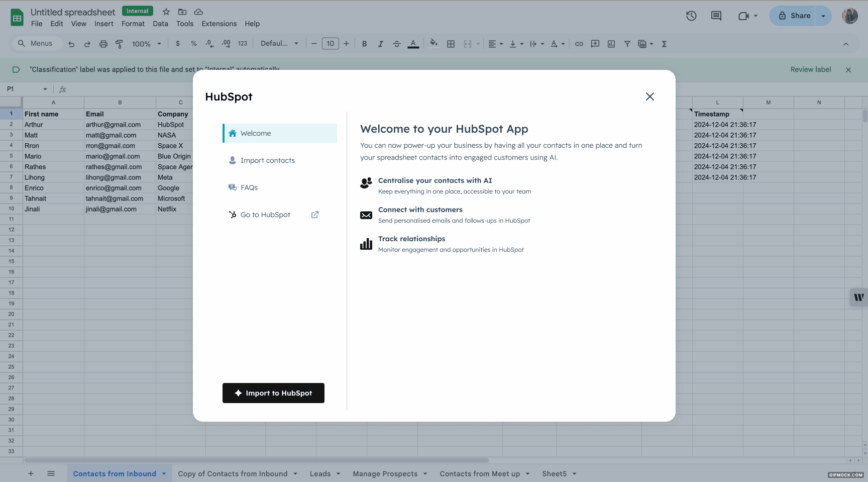The height and width of the screenshot is (482, 868).
Task: Switch to Contacts from Meet up tab
Action: click(x=485, y=473)
